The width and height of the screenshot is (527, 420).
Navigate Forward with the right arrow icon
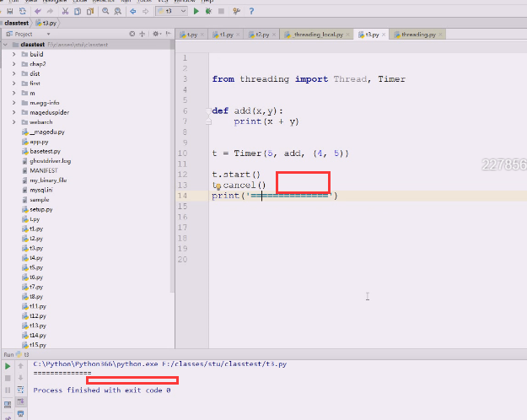click(146, 12)
